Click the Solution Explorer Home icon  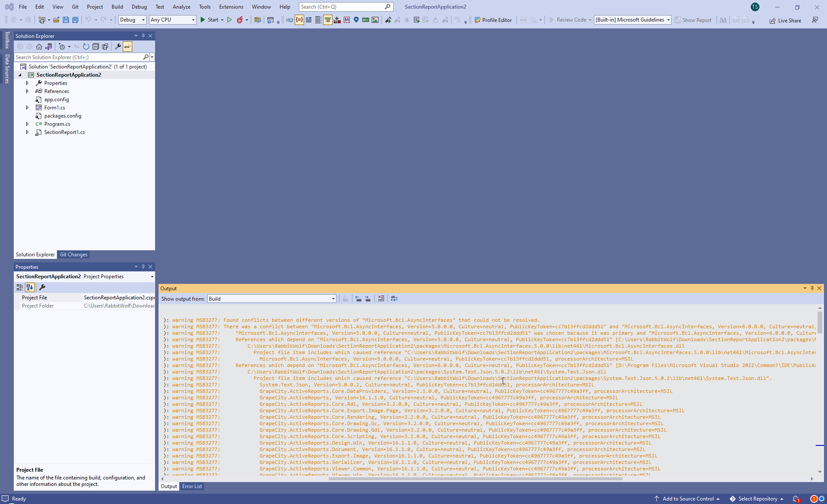pos(39,47)
